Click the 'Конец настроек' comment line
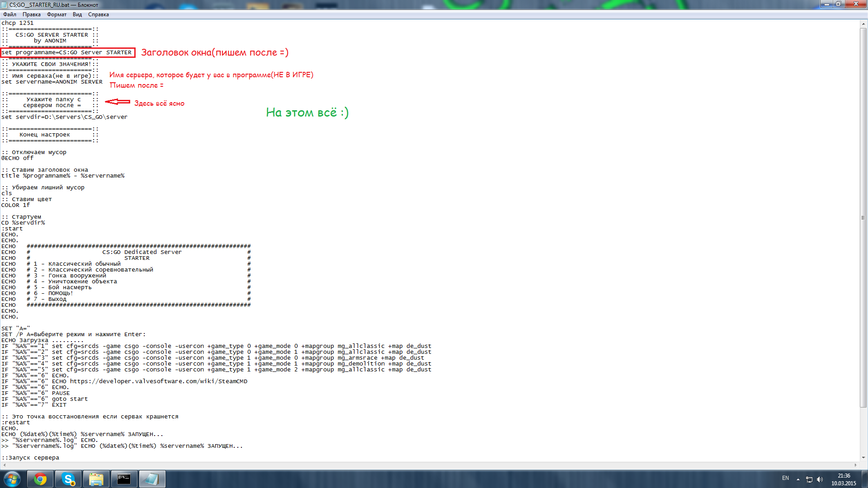This screenshot has width=868, height=488. [x=50, y=135]
